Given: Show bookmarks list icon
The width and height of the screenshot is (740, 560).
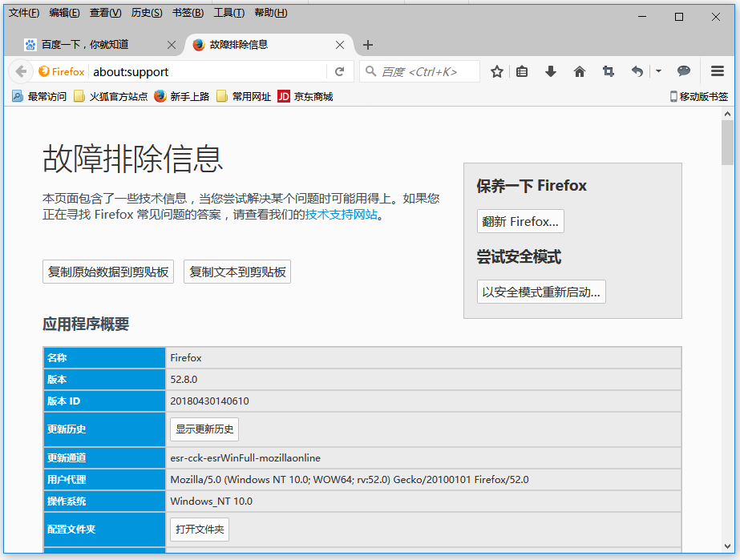Looking at the screenshot, I should 522,71.
